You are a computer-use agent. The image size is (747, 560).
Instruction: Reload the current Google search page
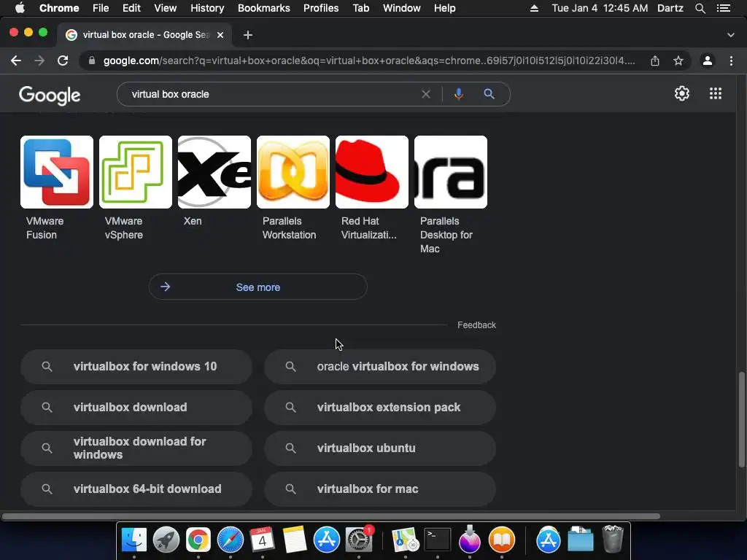[63, 61]
